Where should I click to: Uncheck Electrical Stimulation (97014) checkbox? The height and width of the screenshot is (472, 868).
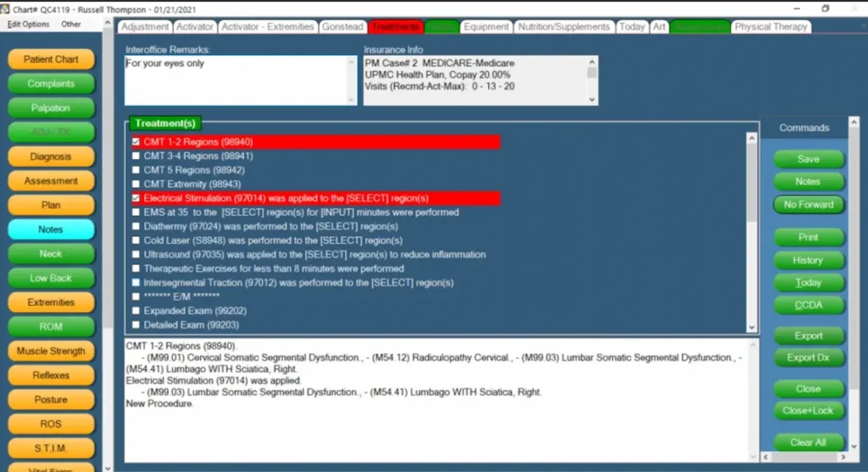pyautogui.click(x=136, y=198)
